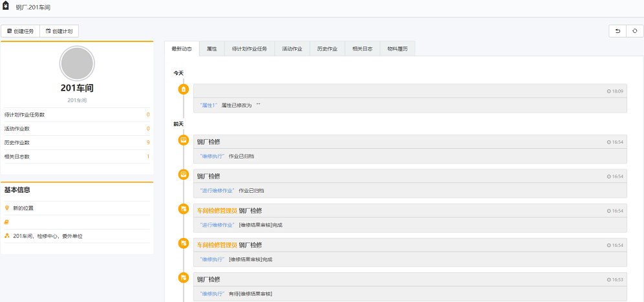Click the first orange timeline icon under 前天
The height and width of the screenshot is (302, 644).
pos(184,140)
